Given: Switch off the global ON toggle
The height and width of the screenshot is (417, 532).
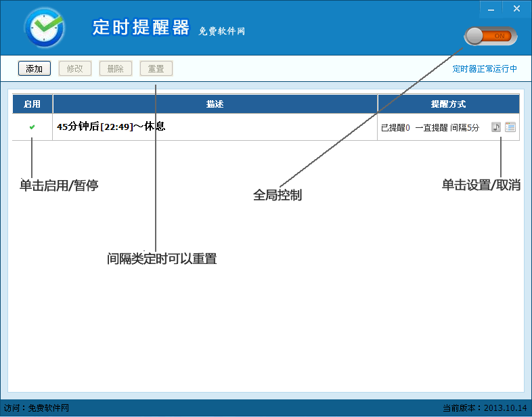Looking at the screenshot, I should [x=491, y=36].
